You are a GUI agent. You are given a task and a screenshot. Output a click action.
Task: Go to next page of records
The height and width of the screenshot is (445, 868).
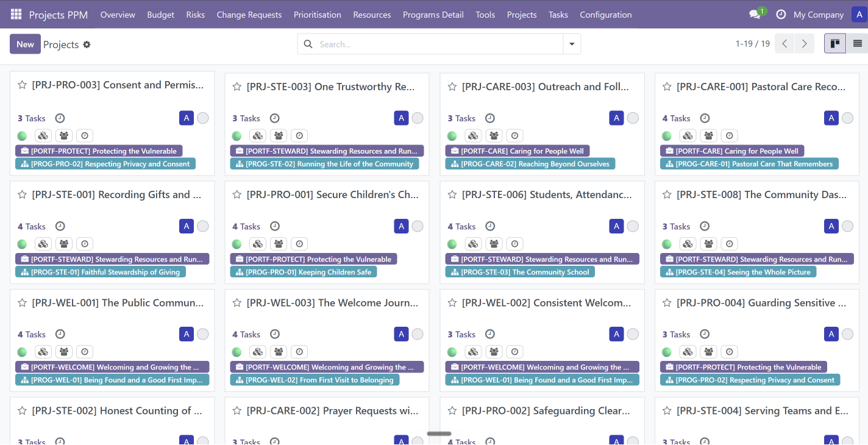coord(805,43)
